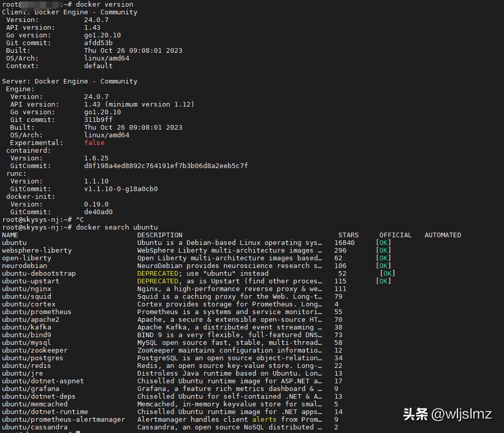Select the OFFICIAL column header
This screenshot has width=504, height=433.
click(x=395, y=235)
